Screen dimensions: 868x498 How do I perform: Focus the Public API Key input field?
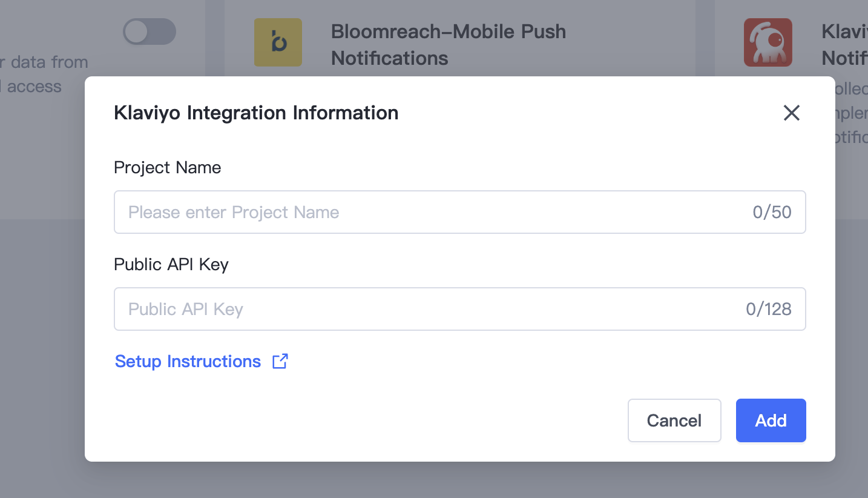coord(460,309)
